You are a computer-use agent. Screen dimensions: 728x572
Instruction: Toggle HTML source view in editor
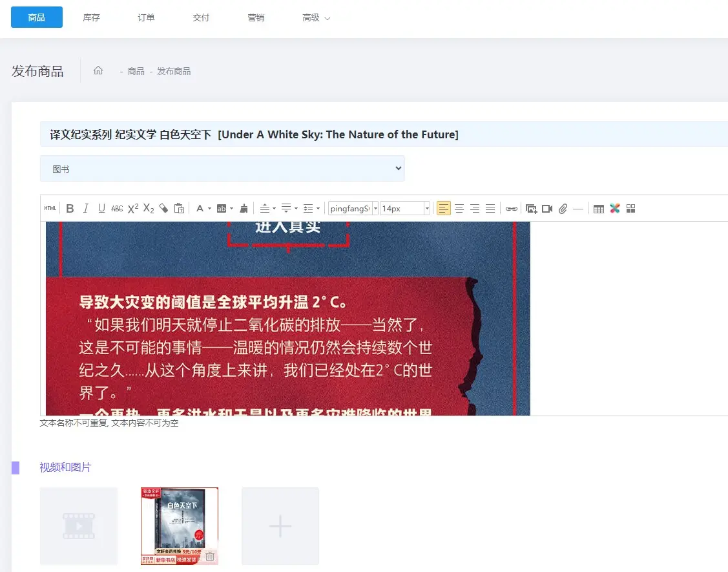tap(50, 208)
